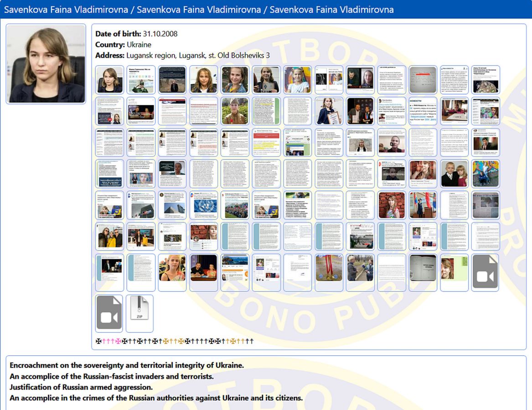The width and height of the screenshot is (532, 410).
Task: Open the large outdoor crowd thumbnail
Action: pos(235,205)
